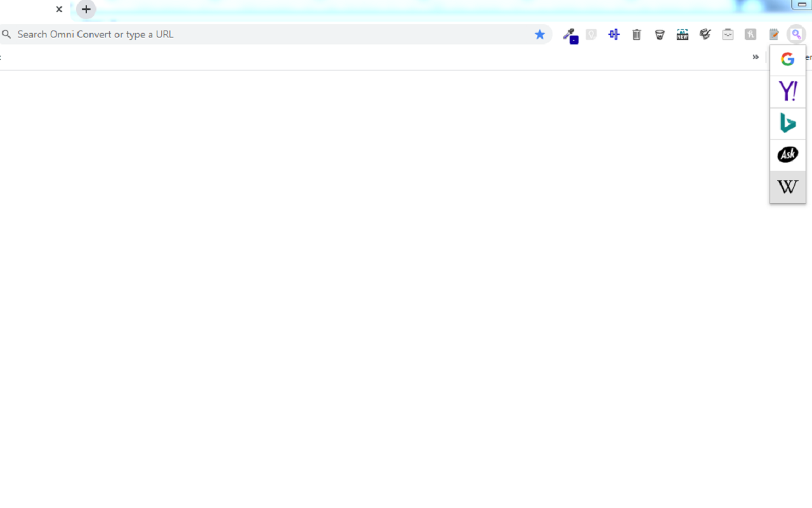Open the eyedropper color picker extension
Screen dimensions: 812x508
click(x=570, y=34)
